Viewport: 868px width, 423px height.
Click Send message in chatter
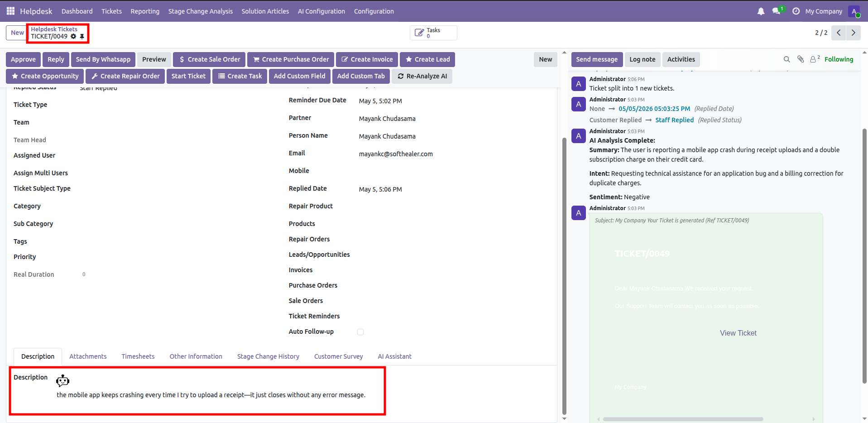pyautogui.click(x=597, y=59)
